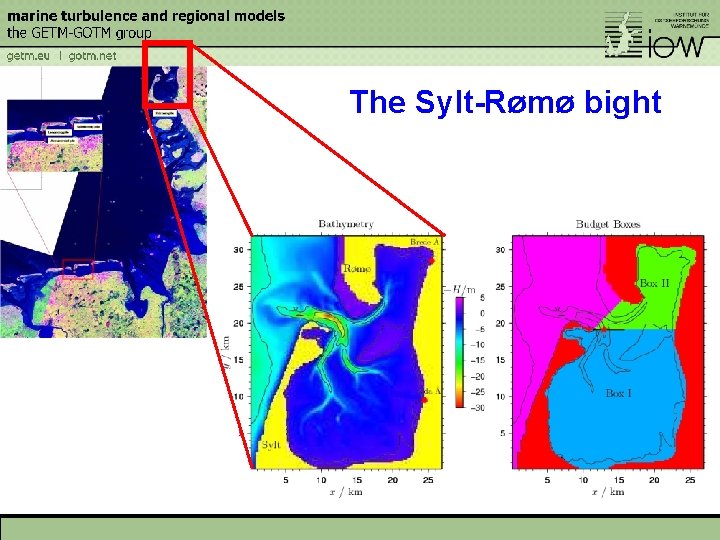Select the slide title "The Sylt-Rømø bight"
Screen dimensions: 720x540
click(505, 101)
